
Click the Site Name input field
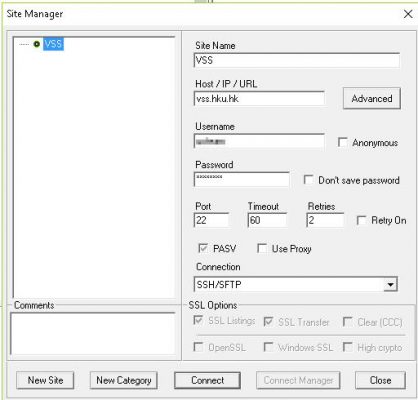297,60
